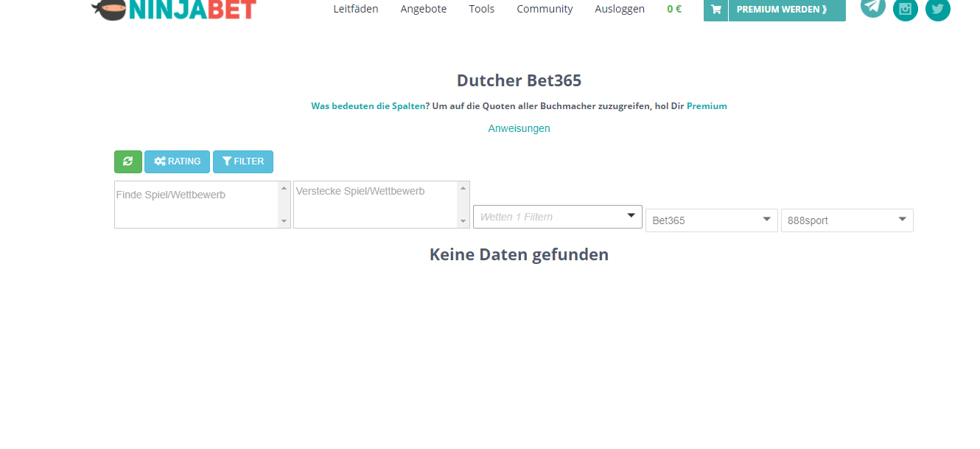
Task: Click down arrow in Finde Spiel scrollbar
Action: 284,221
